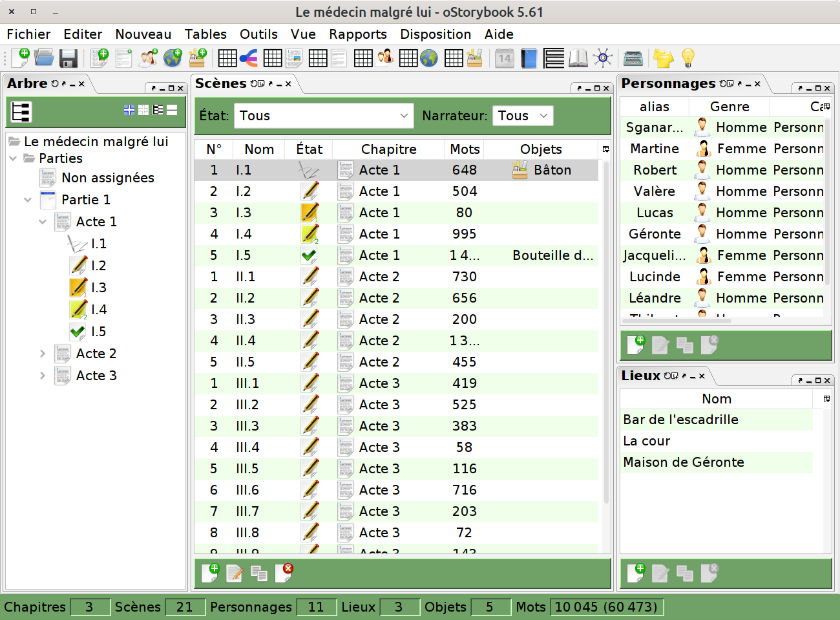Add a new object with the toolbox-plus icon
This screenshot has height=620, width=840.
click(x=197, y=58)
